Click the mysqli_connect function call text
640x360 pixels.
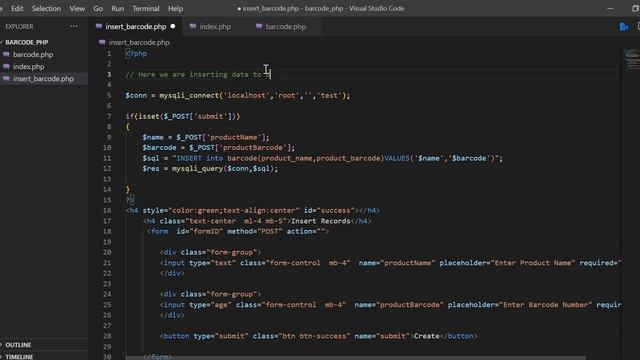click(189, 96)
